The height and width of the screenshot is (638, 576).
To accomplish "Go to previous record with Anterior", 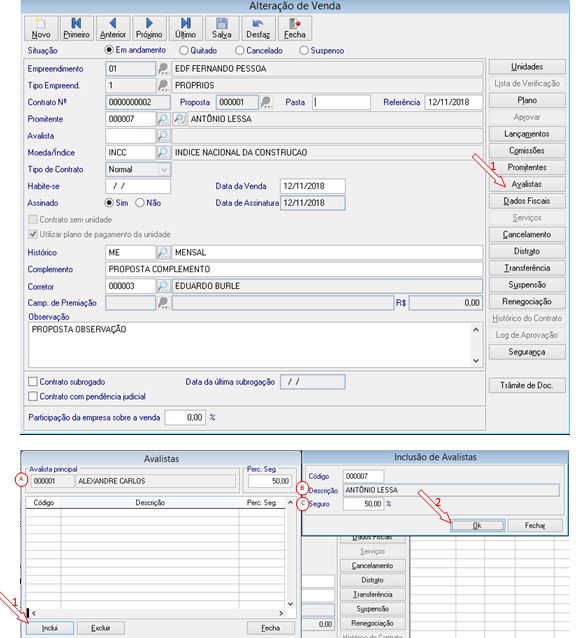I will point(113,28).
